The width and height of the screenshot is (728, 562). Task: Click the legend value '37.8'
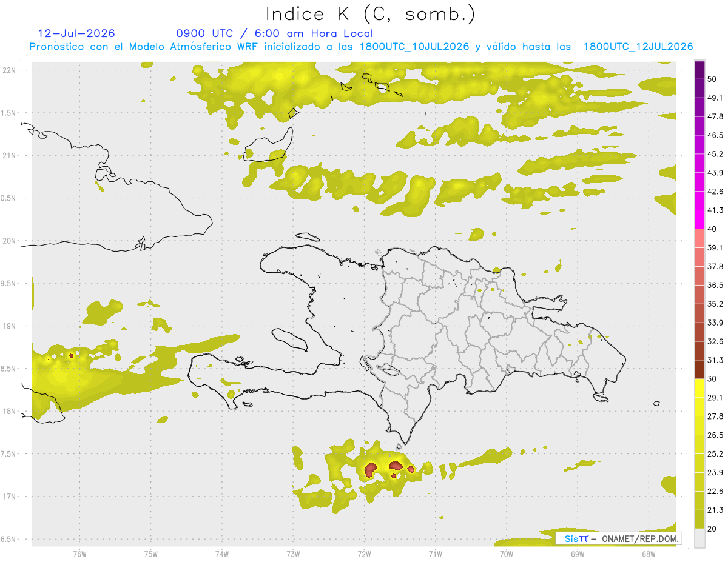pyautogui.click(x=715, y=266)
